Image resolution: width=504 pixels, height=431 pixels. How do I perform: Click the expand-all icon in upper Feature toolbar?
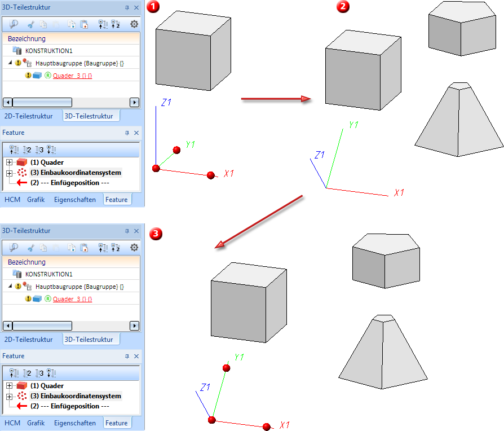pyautogui.click(x=51, y=149)
